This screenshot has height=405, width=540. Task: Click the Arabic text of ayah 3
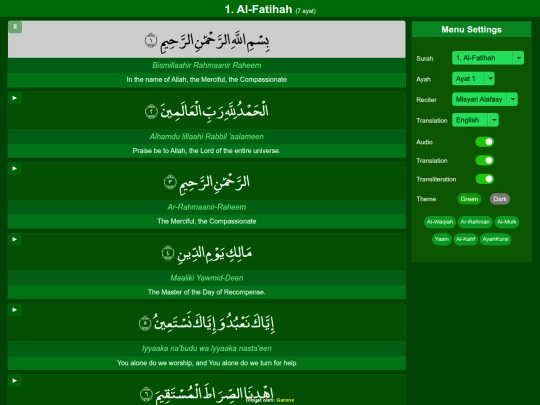(207, 183)
